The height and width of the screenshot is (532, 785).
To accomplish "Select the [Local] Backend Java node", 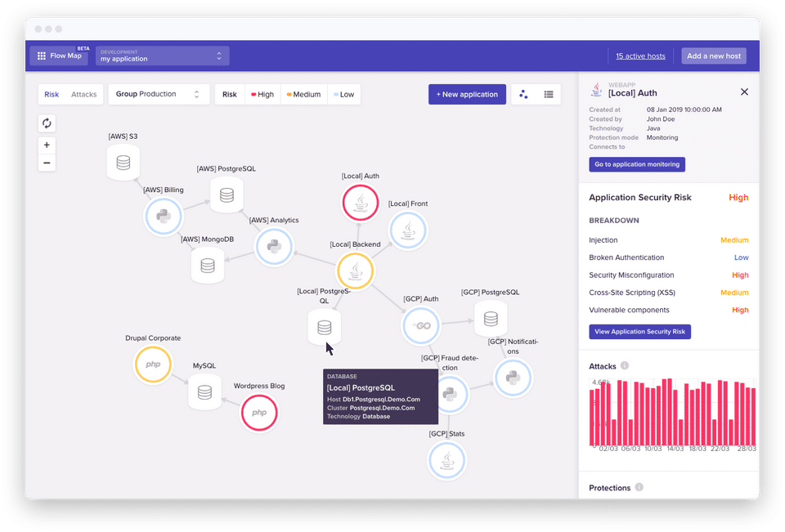I will [356, 271].
